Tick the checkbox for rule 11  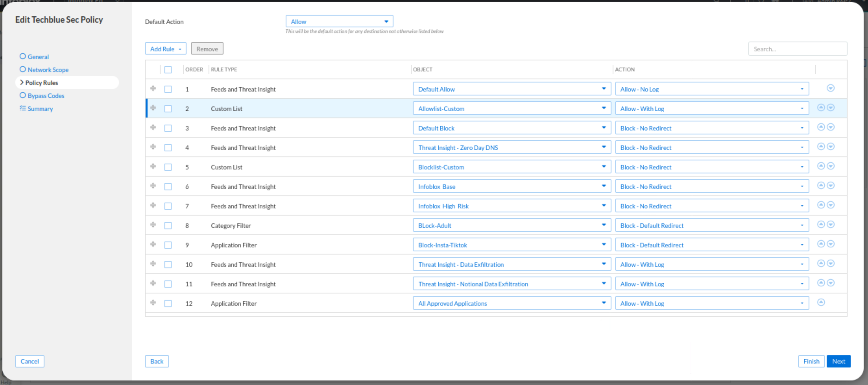click(x=168, y=284)
